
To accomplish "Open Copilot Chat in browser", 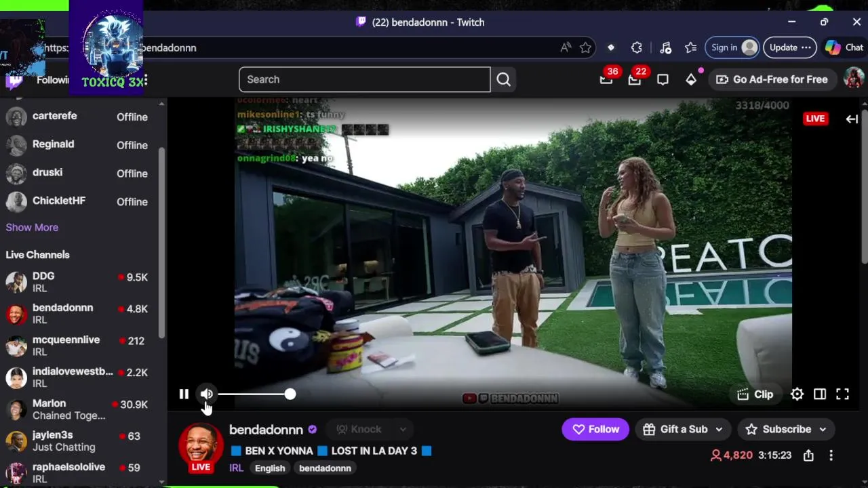I will [x=844, y=47].
